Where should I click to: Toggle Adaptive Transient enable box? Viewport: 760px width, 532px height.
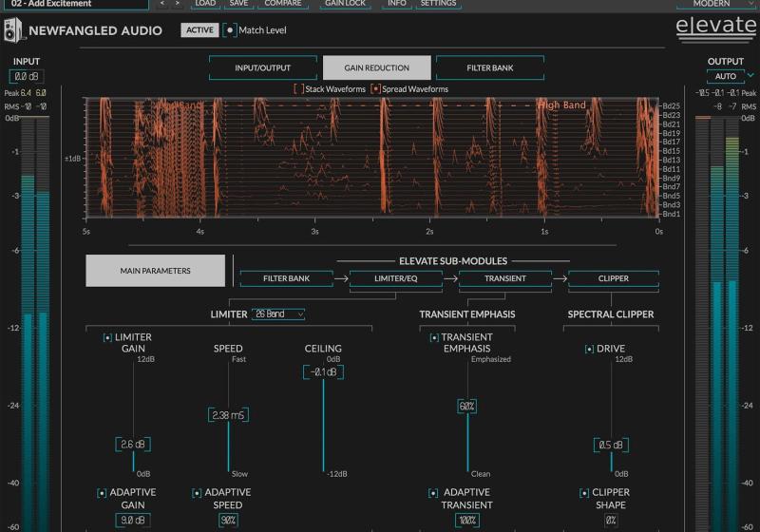(433, 493)
